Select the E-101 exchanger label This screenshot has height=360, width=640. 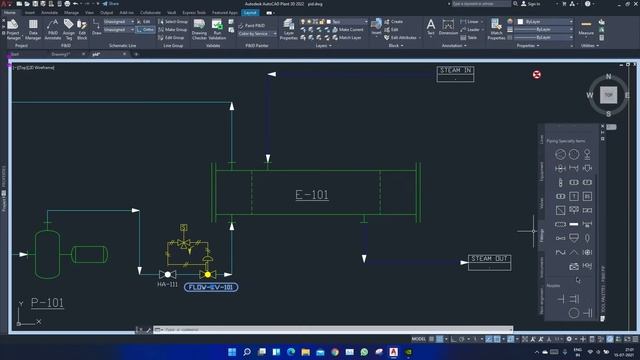tap(312, 195)
